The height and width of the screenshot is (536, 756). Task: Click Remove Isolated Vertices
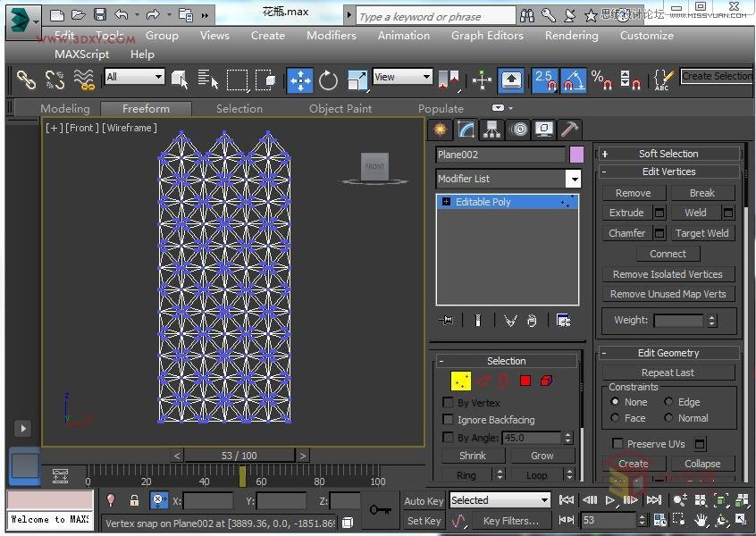[668, 273]
